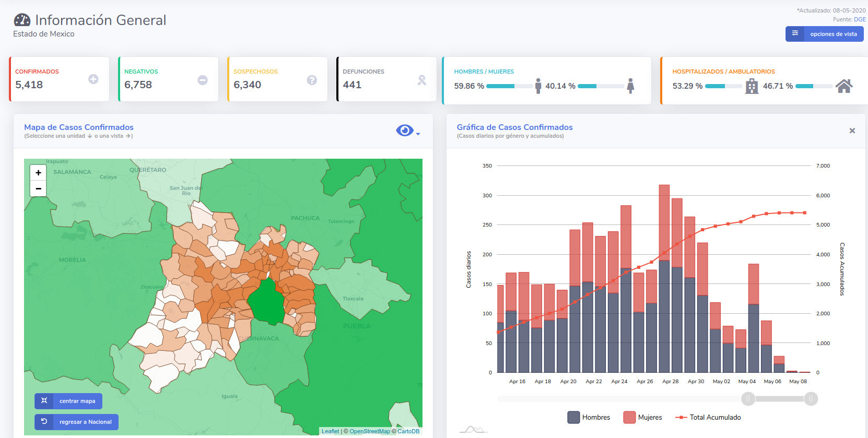
Task: Click the Hombres percentage progress bar
Action: (509, 86)
